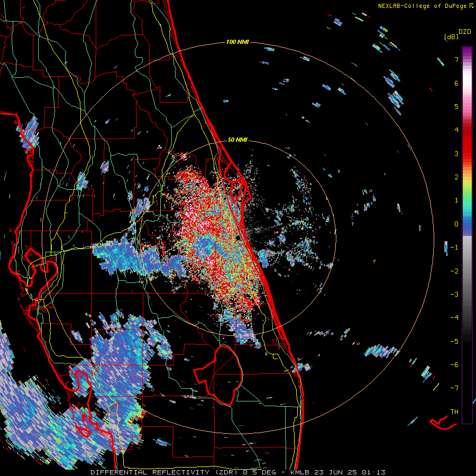Click the 5 dB tick label on the scale
Image resolution: width=476 pixels, height=476 pixels.
click(x=456, y=106)
